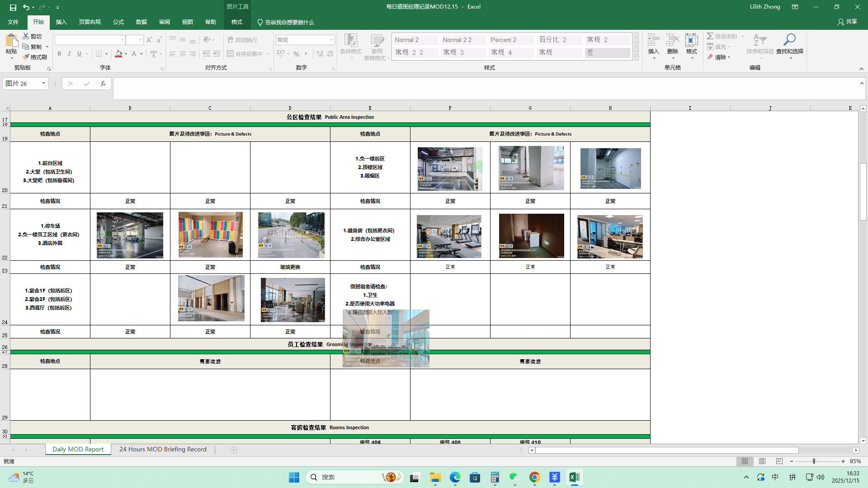Switch to Page Break Preview view
Screen dimensions: 868x488
coord(779,461)
